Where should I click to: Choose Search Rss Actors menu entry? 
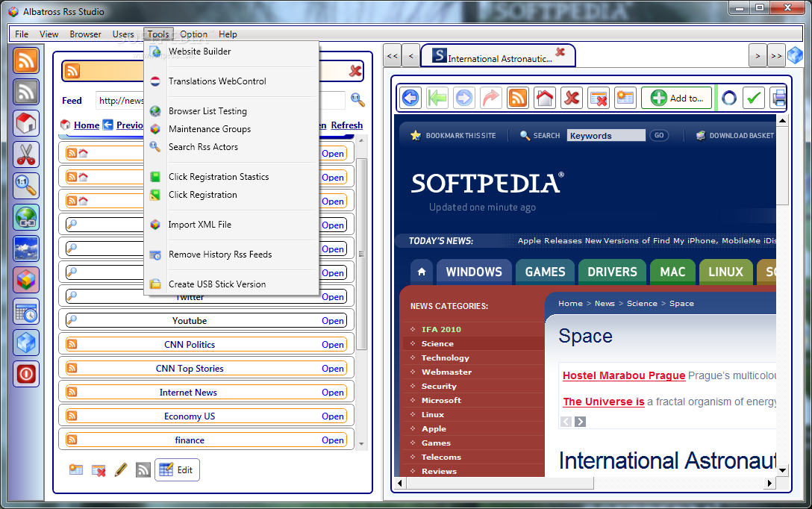click(231, 147)
